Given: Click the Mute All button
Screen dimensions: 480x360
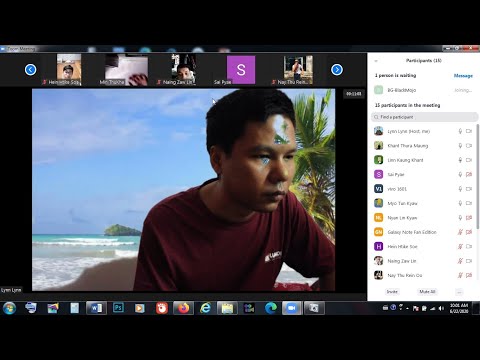Looking at the screenshot, I should (427, 292).
